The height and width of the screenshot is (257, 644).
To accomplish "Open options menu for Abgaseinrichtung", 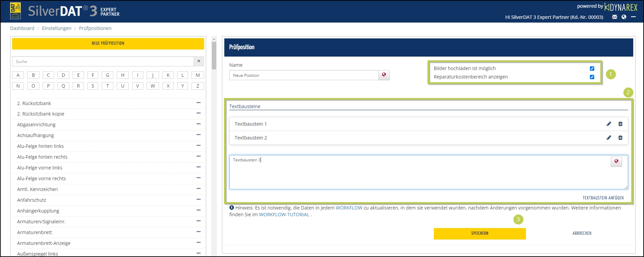I will click(x=198, y=124).
